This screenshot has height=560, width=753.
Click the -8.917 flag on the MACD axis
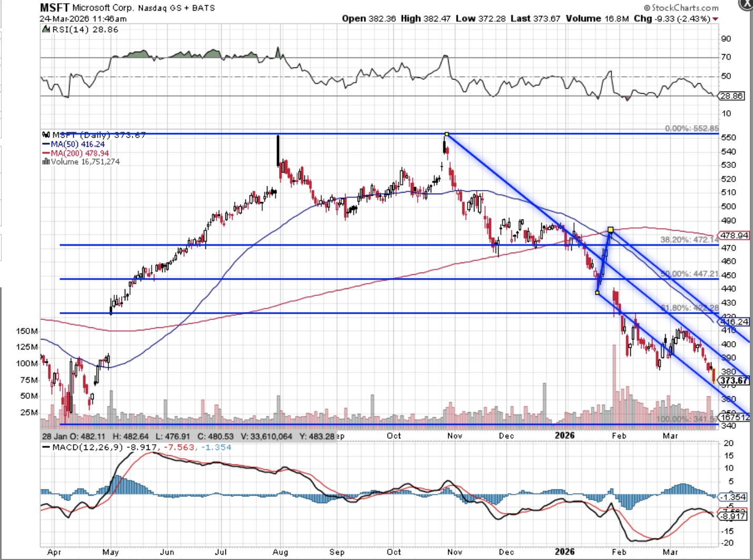click(733, 516)
